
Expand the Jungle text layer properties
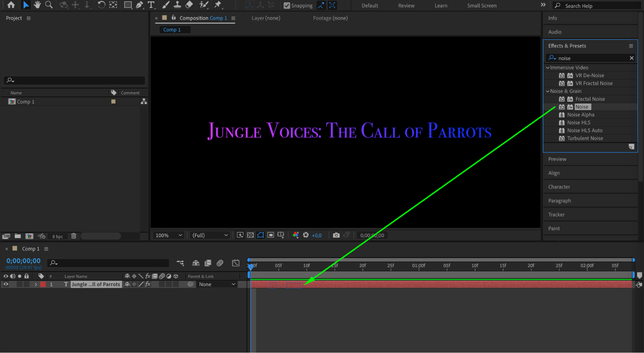(36, 284)
